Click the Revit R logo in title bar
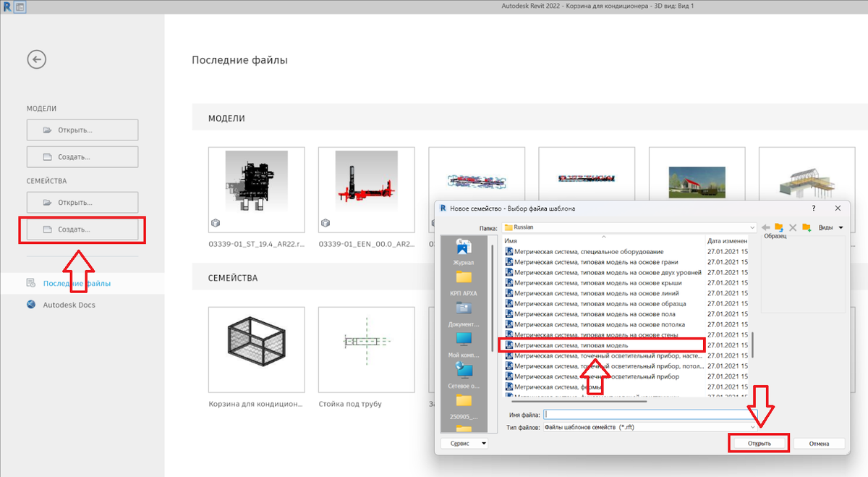Viewport: 868px width, 477px height. (x=7, y=7)
